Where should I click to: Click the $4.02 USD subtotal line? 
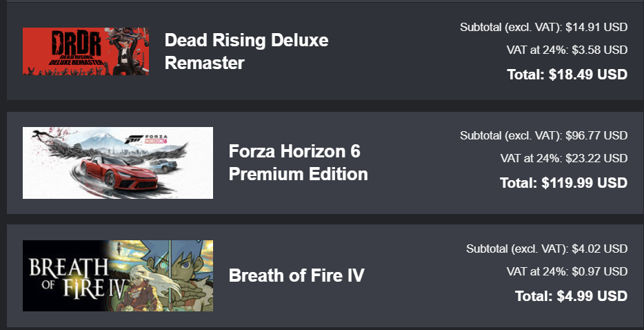click(546, 249)
